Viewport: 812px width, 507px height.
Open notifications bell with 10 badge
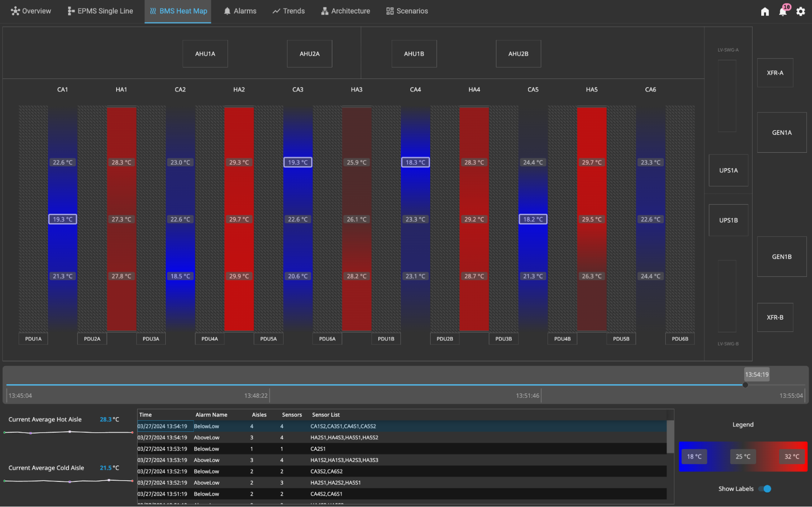tap(783, 11)
